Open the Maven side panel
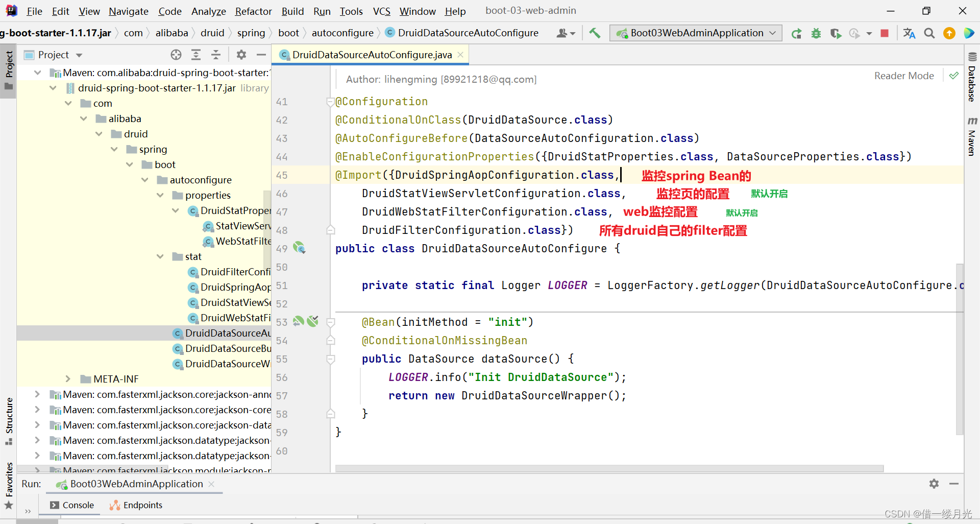Viewport: 980px width, 524px height. pyautogui.click(x=972, y=136)
